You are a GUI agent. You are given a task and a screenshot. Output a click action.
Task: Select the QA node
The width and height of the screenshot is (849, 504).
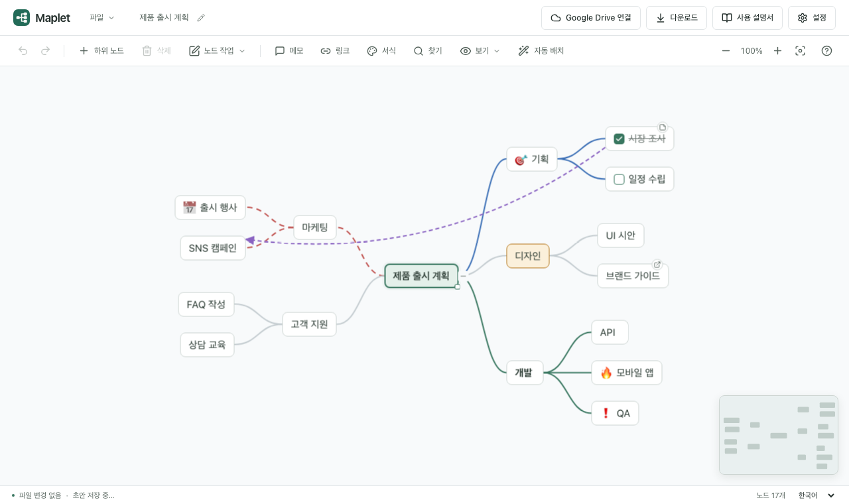(x=615, y=413)
